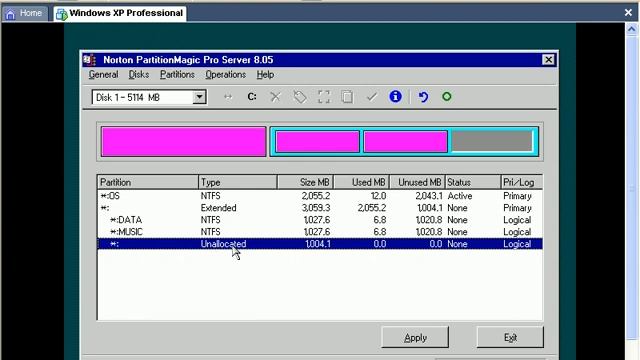Click the check partition checkmark icon
The height and width of the screenshot is (360, 640).
[371, 97]
